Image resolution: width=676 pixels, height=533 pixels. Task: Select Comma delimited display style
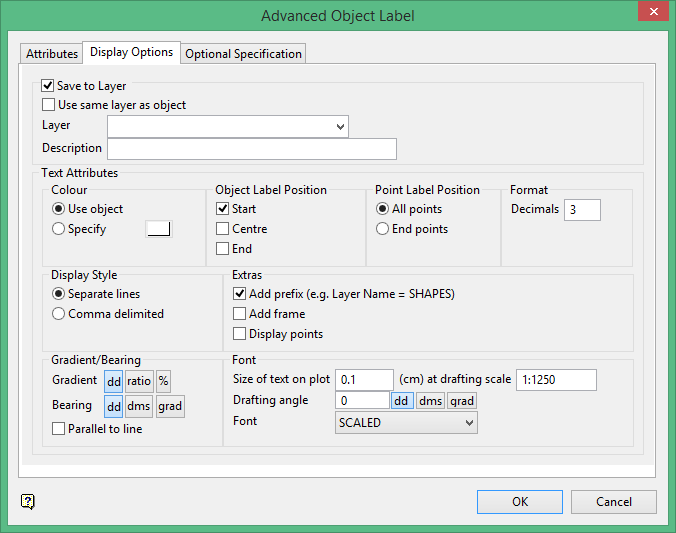click(58, 314)
